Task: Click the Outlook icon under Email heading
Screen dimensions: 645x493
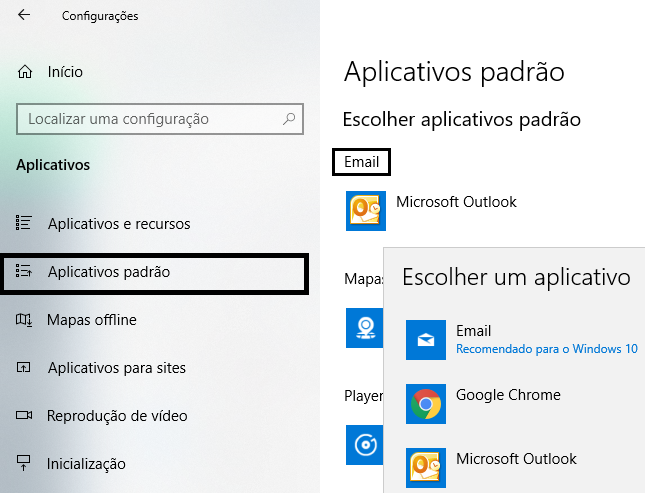Action: (366, 211)
